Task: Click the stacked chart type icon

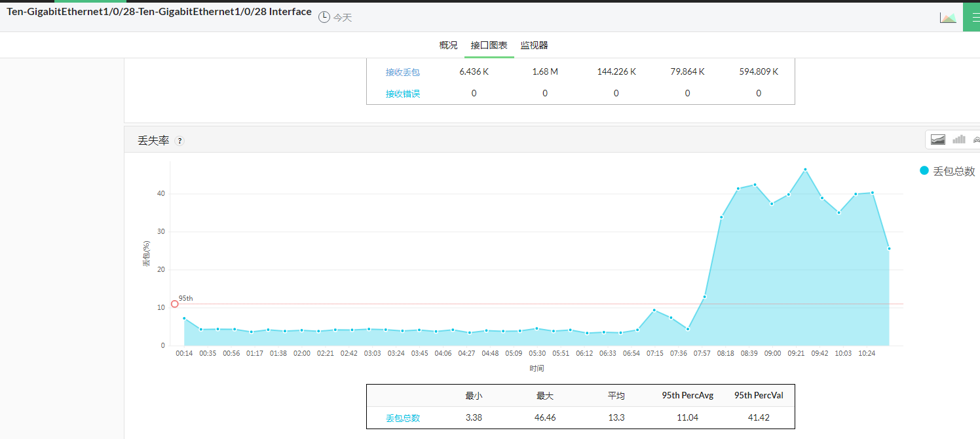Action: (x=976, y=139)
